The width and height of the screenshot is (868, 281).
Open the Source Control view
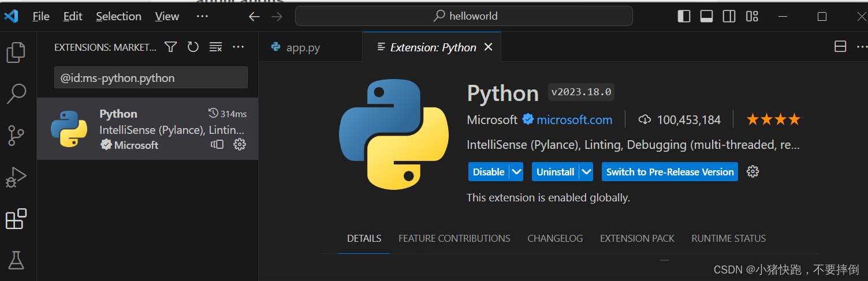(x=16, y=136)
